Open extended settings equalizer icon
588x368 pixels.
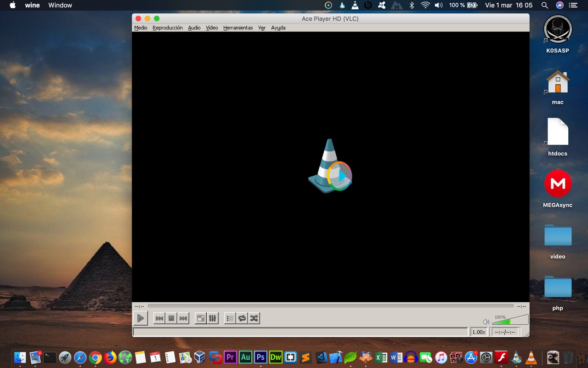pos(212,318)
